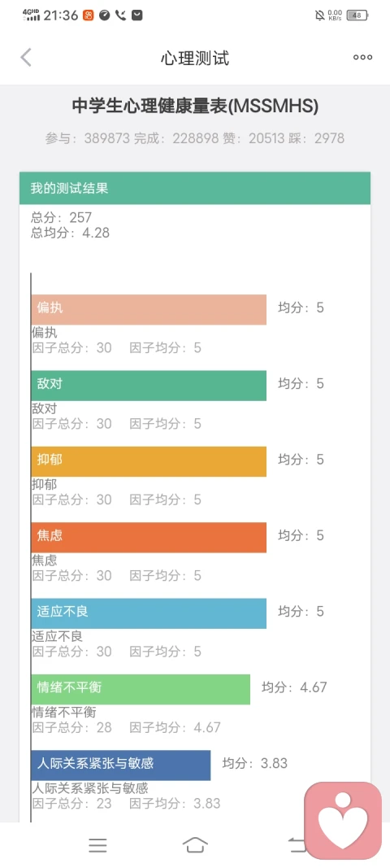The image size is (390, 868).
Task: Go to the Android home button
Action: point(195,844)
